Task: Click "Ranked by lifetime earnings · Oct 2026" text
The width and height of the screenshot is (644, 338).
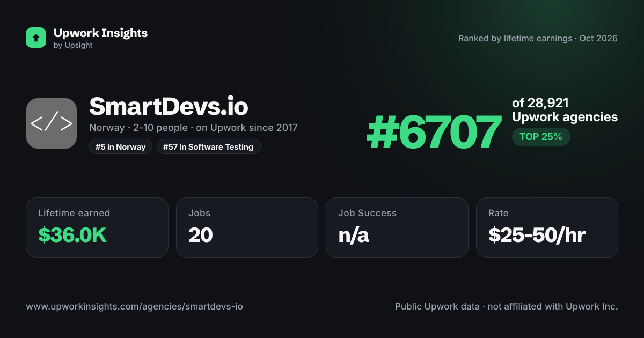Action: [538, 39]
